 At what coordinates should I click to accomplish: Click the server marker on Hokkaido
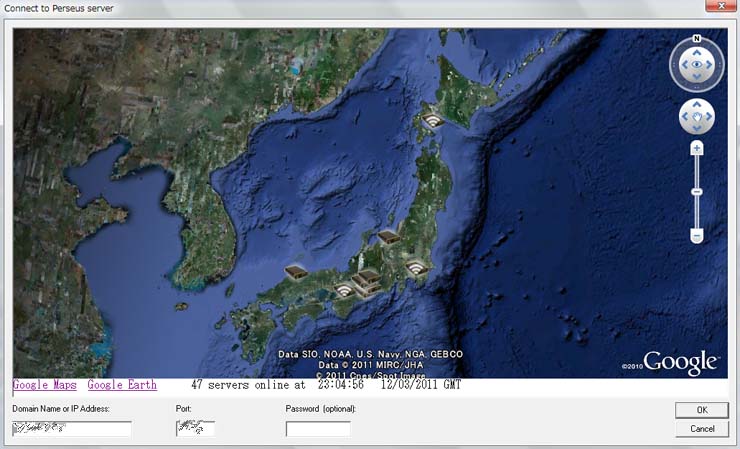tap(432, 120)
